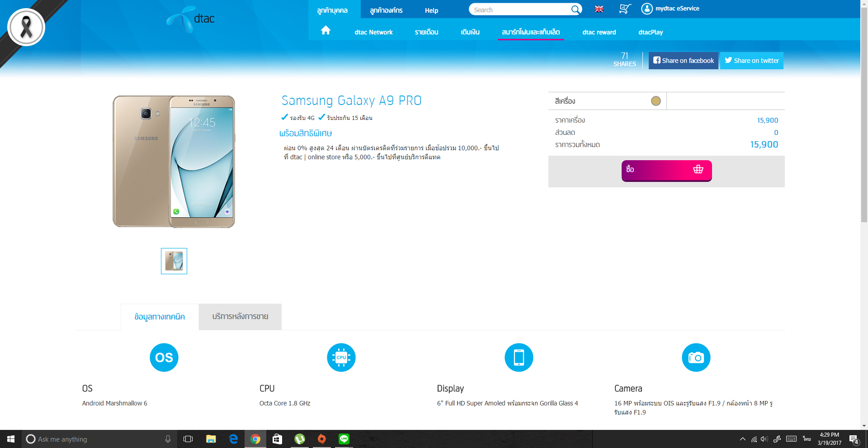Screen dimensions: 868x448
Task: Click Share on facebook button
Action: [684, 61]
